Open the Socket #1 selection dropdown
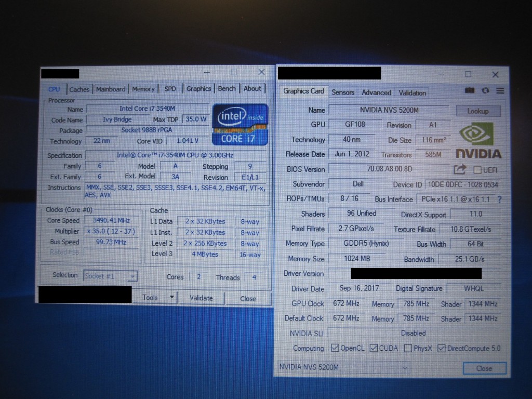The width and height of the screenshot is (532, 399). click(x=111, y=276)
